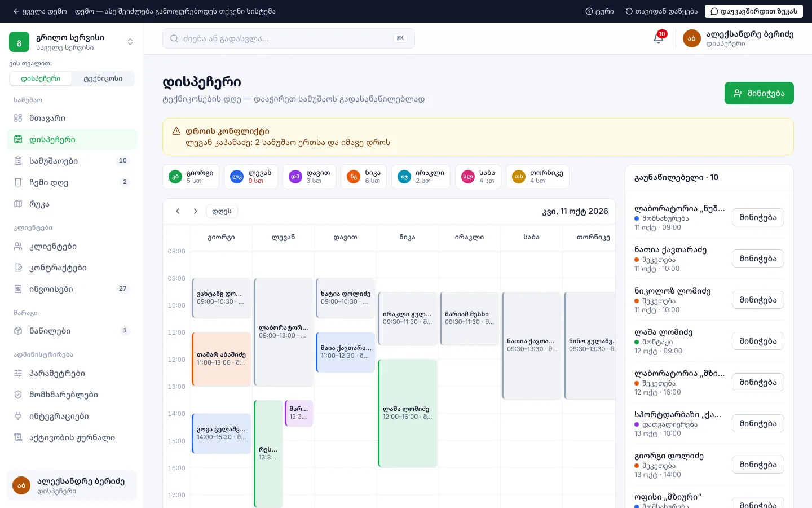
Task: Toggle ლევან technician filter chip
Action: (x=251, y=177)
